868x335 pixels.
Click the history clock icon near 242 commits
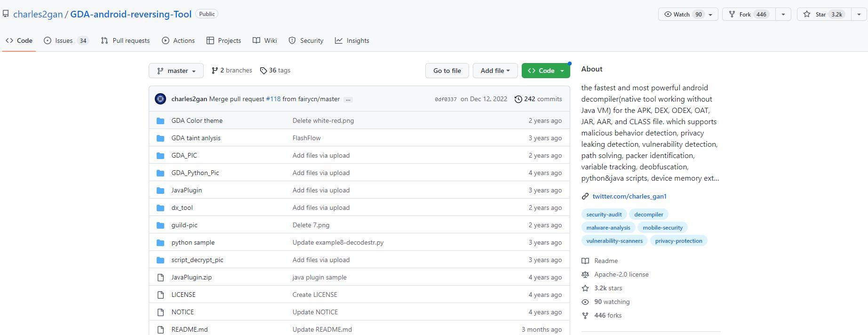click(518, 99)
